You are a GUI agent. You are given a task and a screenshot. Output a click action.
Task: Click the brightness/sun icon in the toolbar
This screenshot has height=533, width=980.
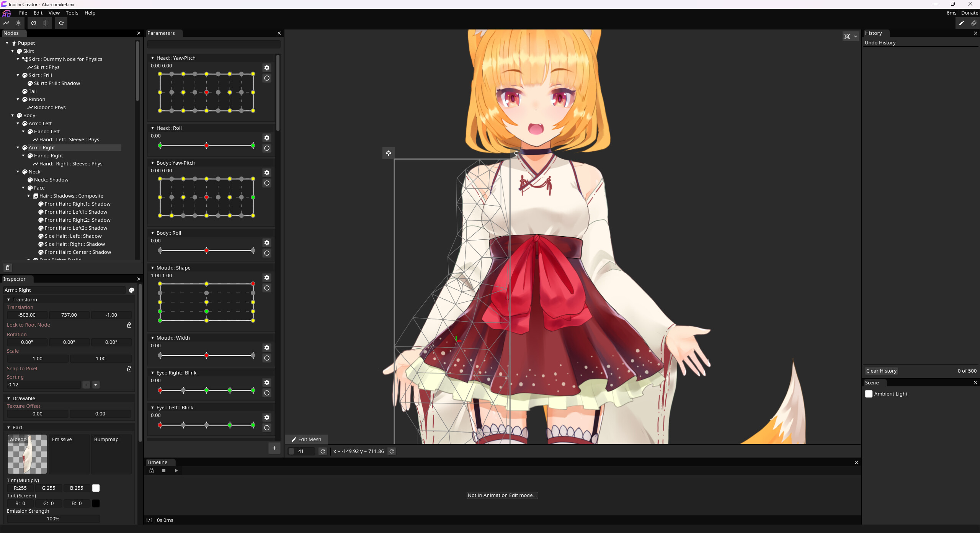pos(18,23)
